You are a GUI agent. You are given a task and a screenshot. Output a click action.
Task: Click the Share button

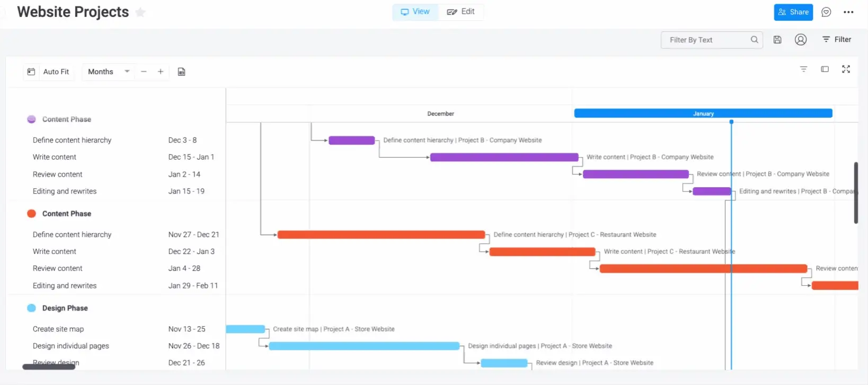(x=793, y=12)
